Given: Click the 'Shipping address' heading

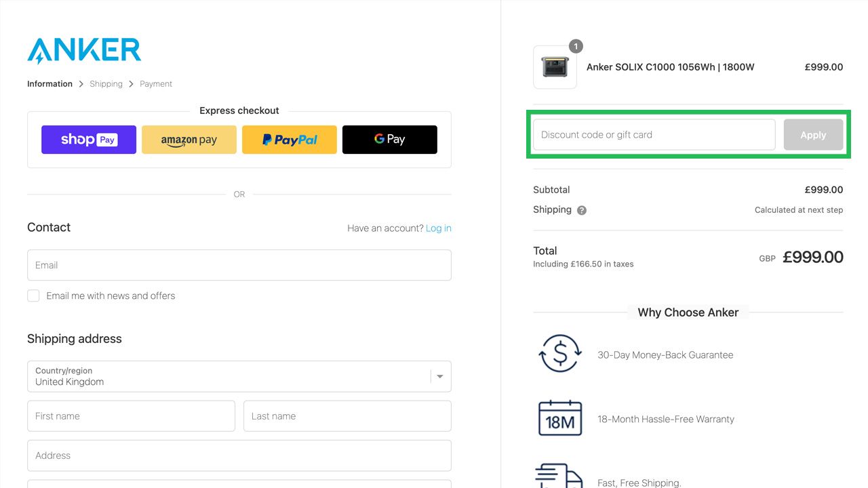Looking at the screenshot, I should tap(75, 339).
